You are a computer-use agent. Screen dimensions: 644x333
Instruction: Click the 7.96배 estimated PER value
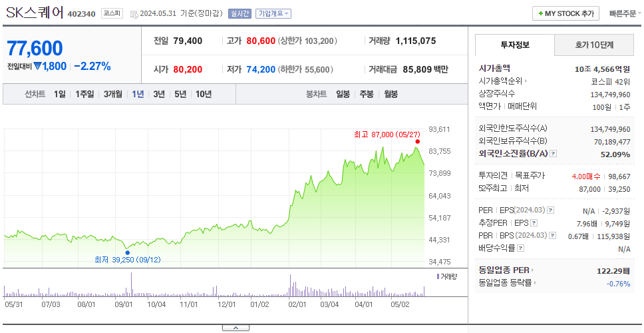(x=587, y=224)
